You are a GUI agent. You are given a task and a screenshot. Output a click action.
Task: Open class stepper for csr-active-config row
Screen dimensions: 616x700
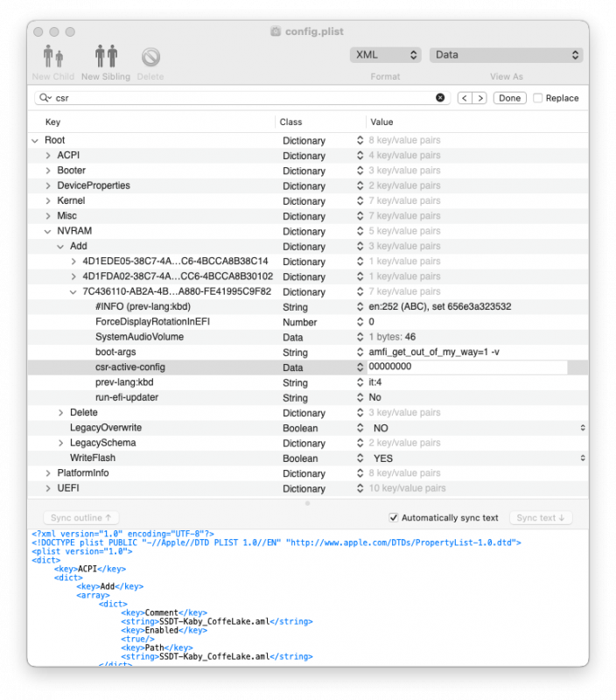[x=360, y=367]
